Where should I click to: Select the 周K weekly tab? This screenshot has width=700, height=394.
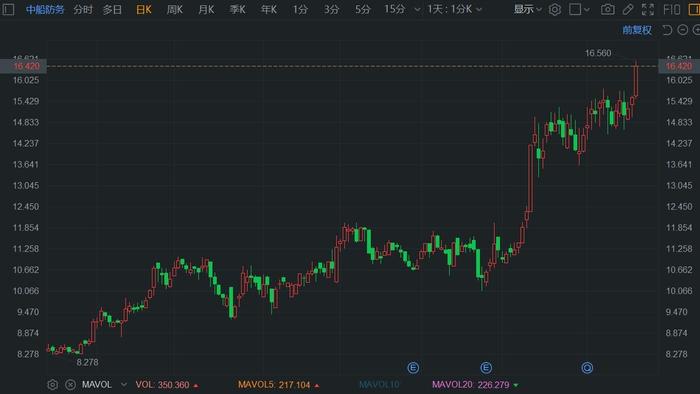click(175, 9)
